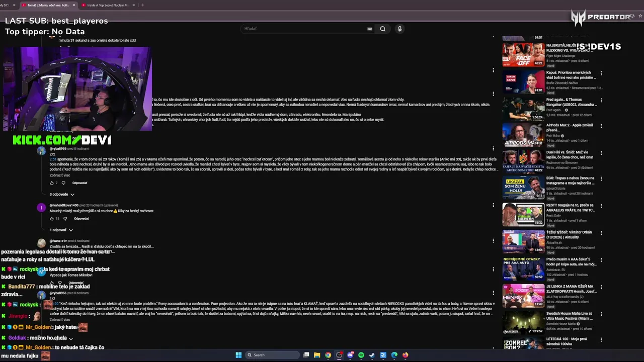Open Steam from the taskbar
The width and height of the screenshot is (644, 362).
click(372, 355)
